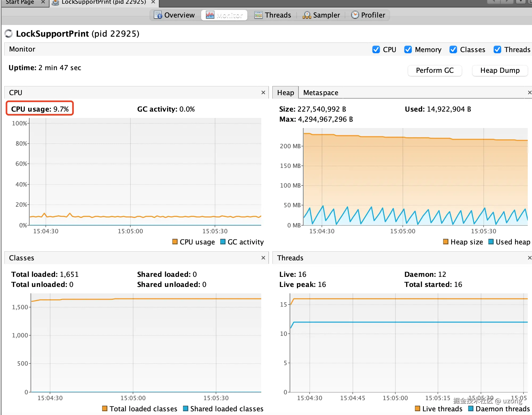Toggle the Memory checkbox
532x415 pixels.
click(408, 49)
